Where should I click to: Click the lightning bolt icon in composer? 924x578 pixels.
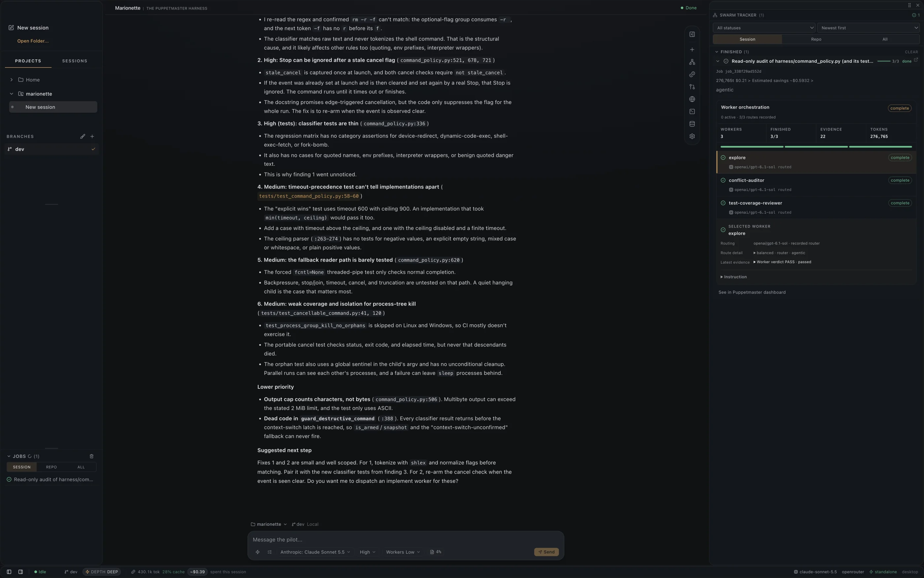[x=257, y=552]
